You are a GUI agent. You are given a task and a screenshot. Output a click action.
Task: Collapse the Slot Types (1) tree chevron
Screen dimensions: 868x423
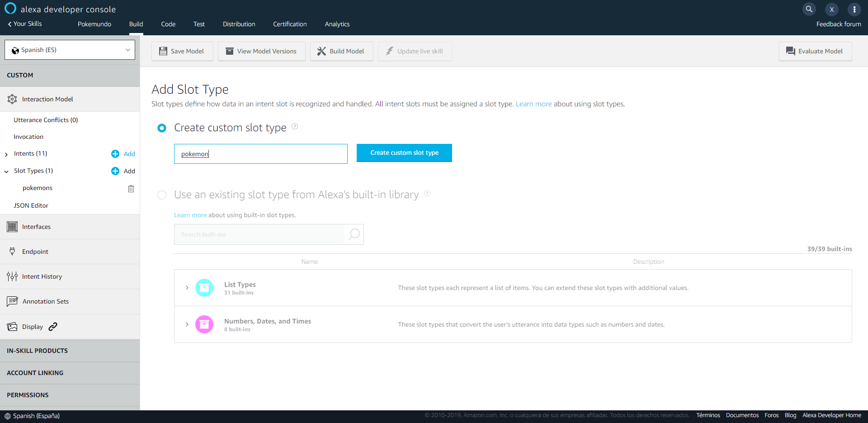tap(6, 171)
